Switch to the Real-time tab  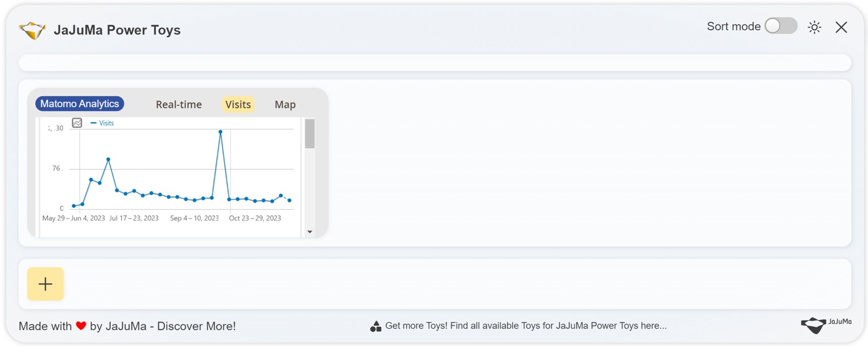(x=179, y=104)
